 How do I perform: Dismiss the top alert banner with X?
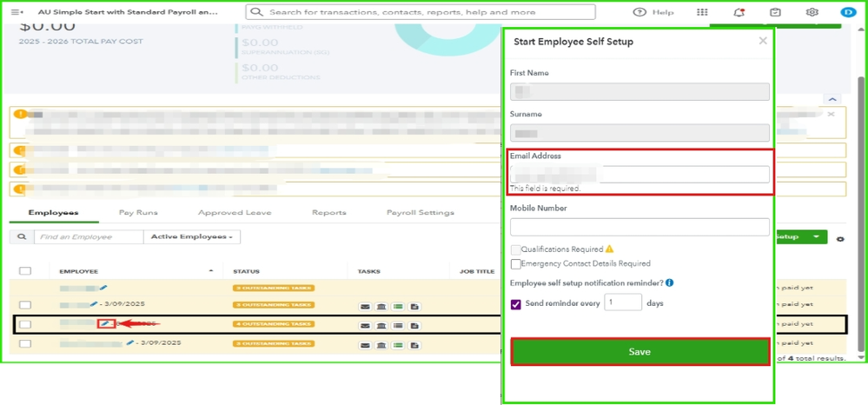(x=831, y=114)
